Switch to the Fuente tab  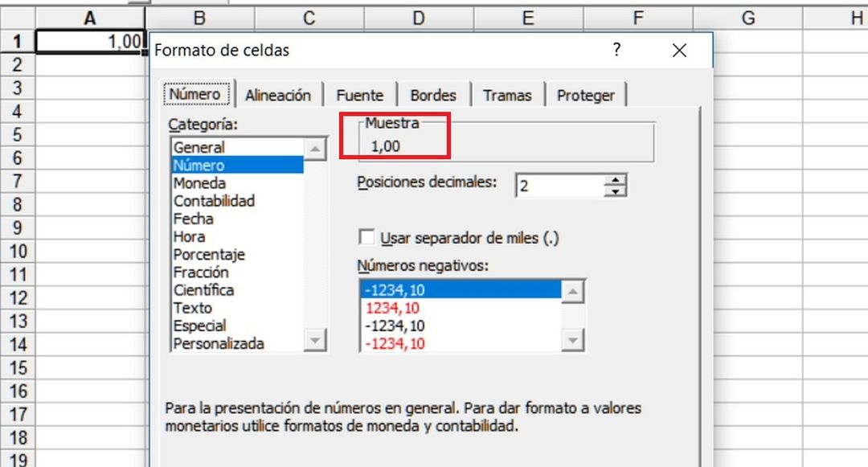coord(360,94)
